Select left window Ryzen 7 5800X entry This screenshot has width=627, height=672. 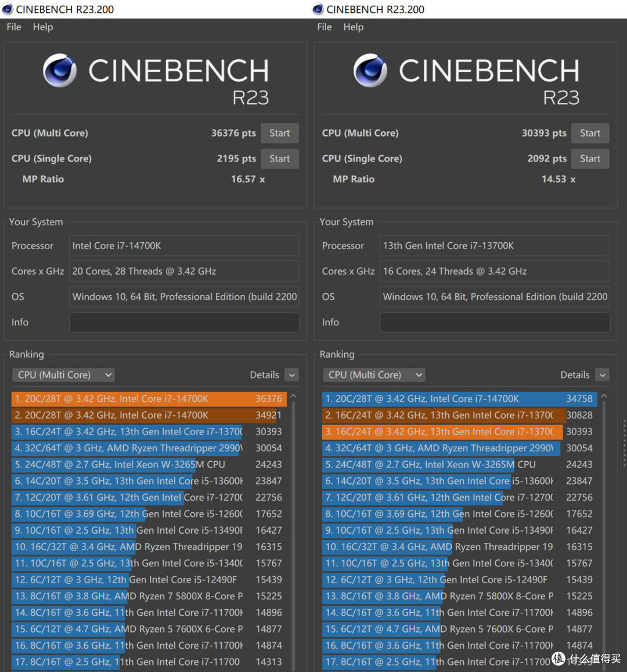coord(149,596)
